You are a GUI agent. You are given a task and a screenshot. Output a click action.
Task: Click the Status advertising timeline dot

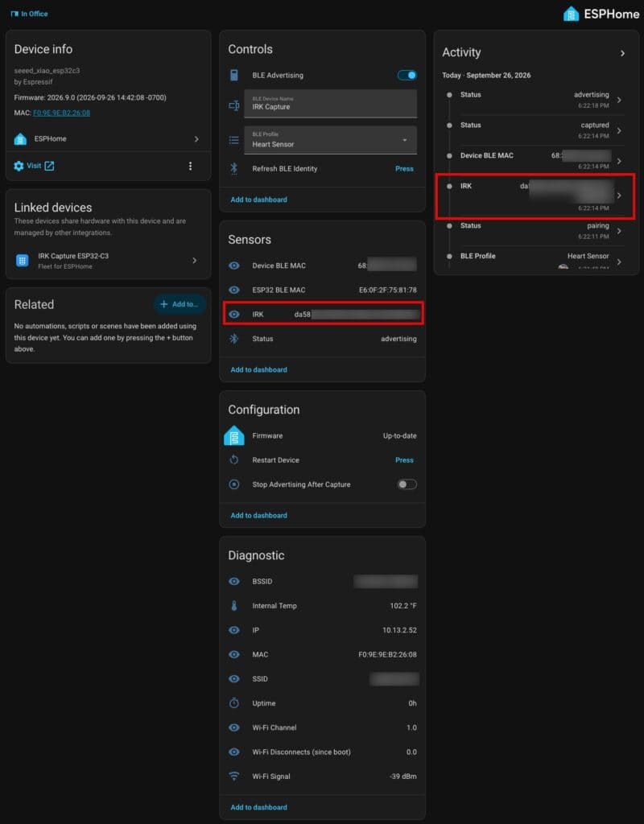[x=449, y=95]
